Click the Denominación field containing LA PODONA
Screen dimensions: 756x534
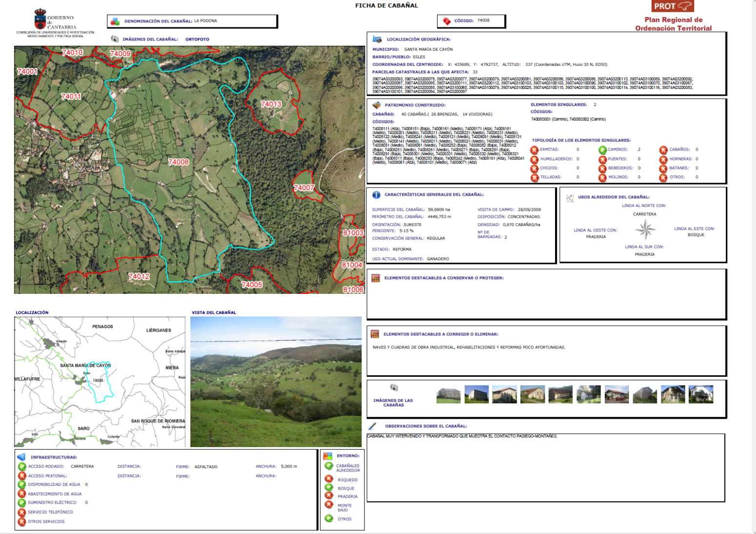pyautogui.click(x=192, y=21)
